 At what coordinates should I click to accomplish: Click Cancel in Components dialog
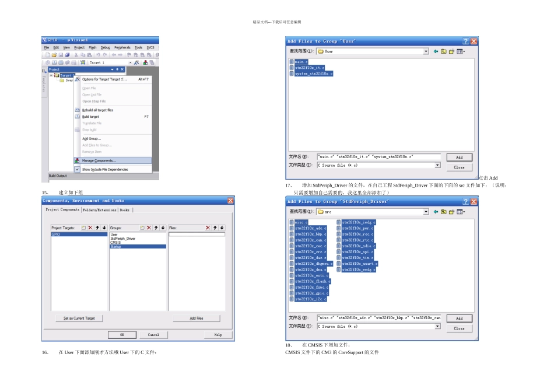[x=153, y=335]
